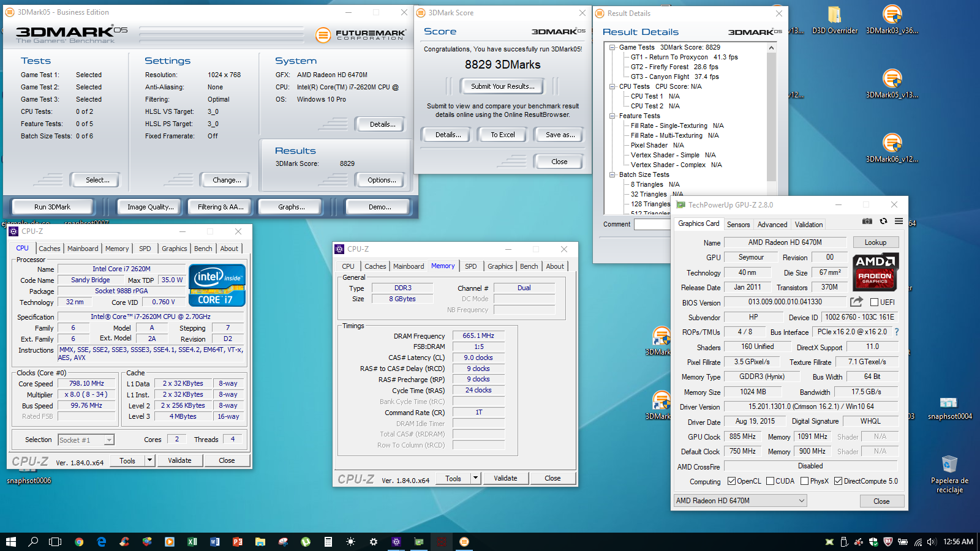Toggle the DirectCompute 5.0 checkbox
This screenshot has width=980, height=551.
839,481
